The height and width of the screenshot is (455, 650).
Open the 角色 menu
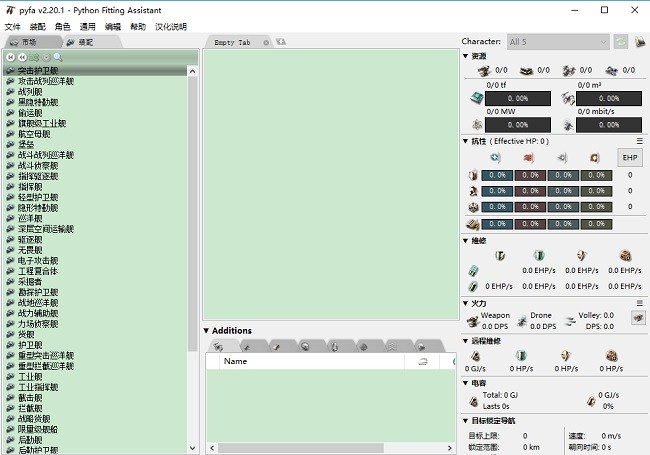pos(63,27)
